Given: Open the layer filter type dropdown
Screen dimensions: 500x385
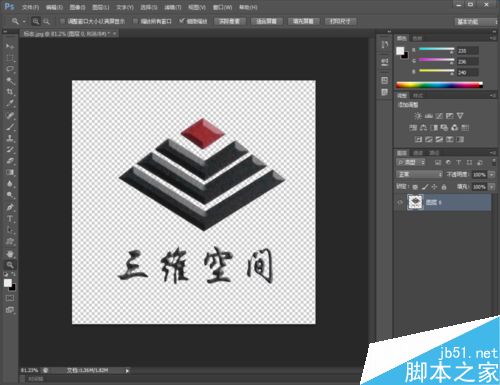Looking at the screenshot, I should 411,162.
